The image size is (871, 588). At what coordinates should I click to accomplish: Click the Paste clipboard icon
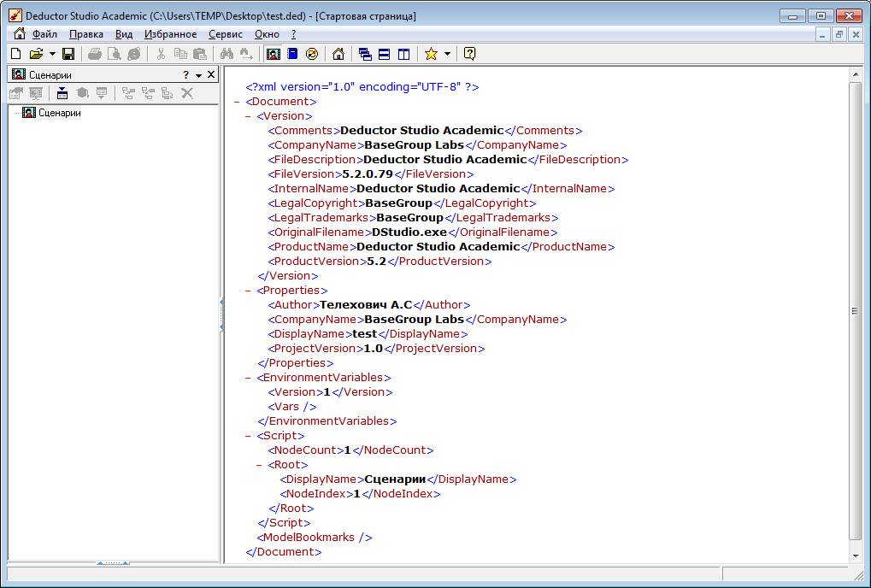tap(199, 54)
